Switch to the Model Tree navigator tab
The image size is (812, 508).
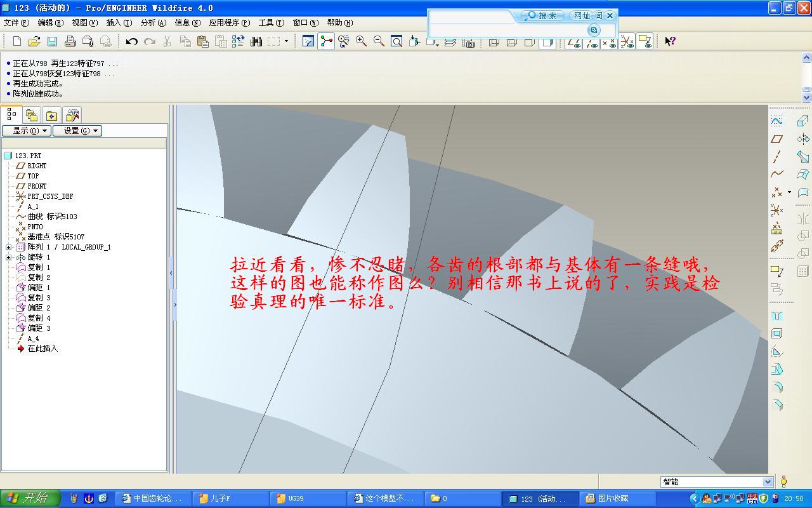pos(11,114)
